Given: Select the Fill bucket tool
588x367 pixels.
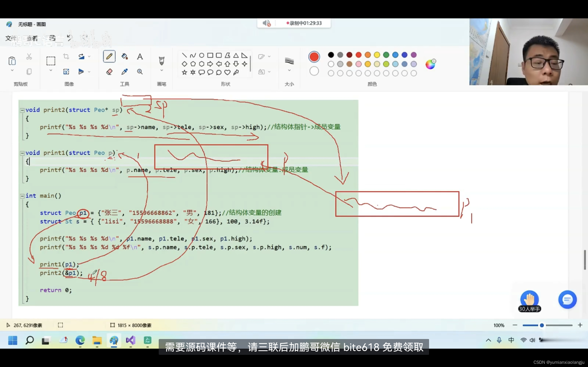Looking at the screenshot, I should [125, 57].
